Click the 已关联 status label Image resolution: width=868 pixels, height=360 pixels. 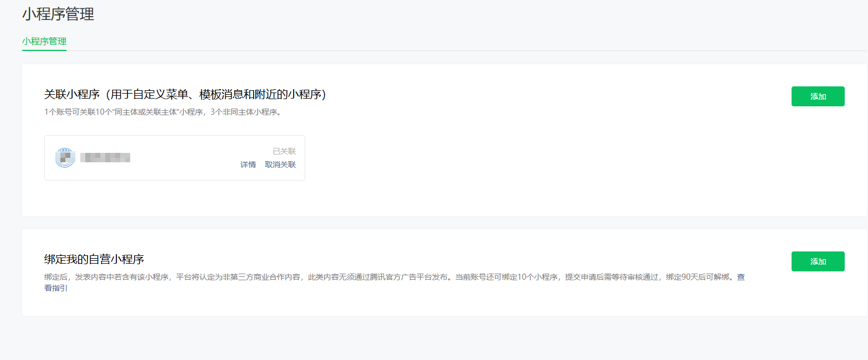tap(284, 151)
